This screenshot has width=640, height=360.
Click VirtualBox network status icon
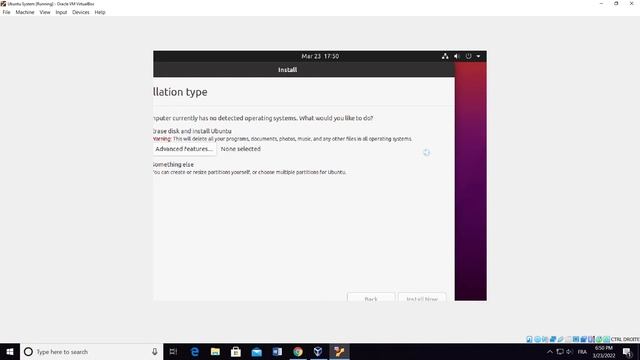click(553, 339)
